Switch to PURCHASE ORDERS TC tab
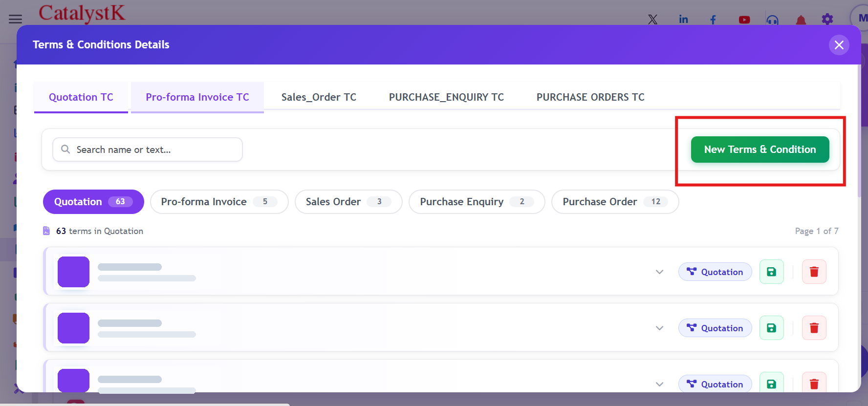 click(590, 97)
